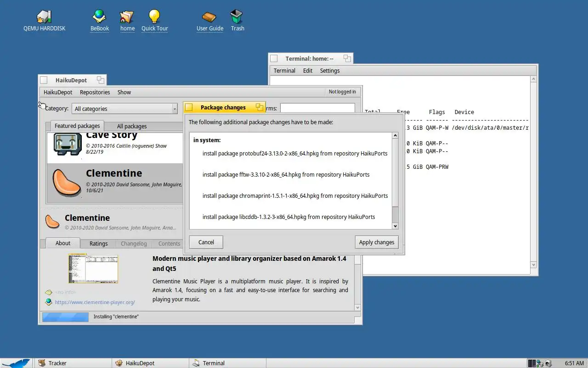Screen dimensions: 588x368
Task: Click up arrow of package changes scrollbar
Action: coord(395,136)
